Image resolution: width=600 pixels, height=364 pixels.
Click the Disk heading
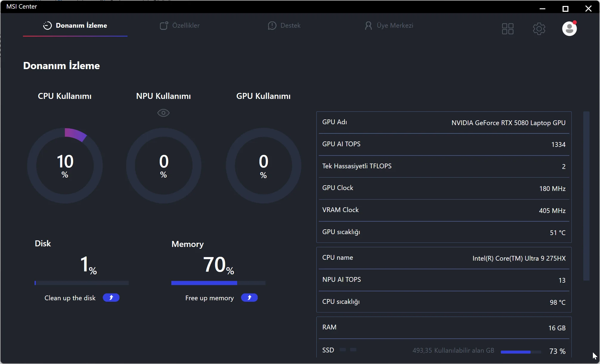coord(43,244)
